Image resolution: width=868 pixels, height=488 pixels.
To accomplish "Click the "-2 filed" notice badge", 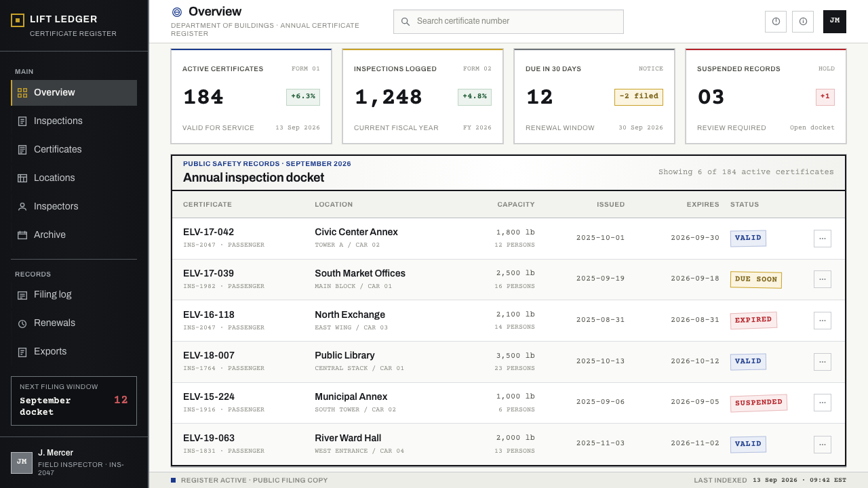I will pos(639,97).
